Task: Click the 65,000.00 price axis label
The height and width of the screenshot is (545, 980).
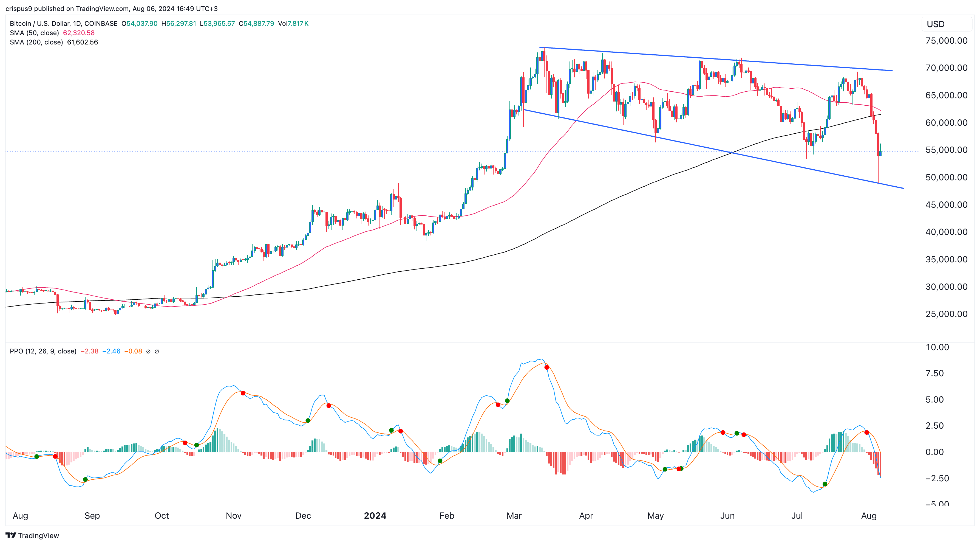Action: coord(947,95)
